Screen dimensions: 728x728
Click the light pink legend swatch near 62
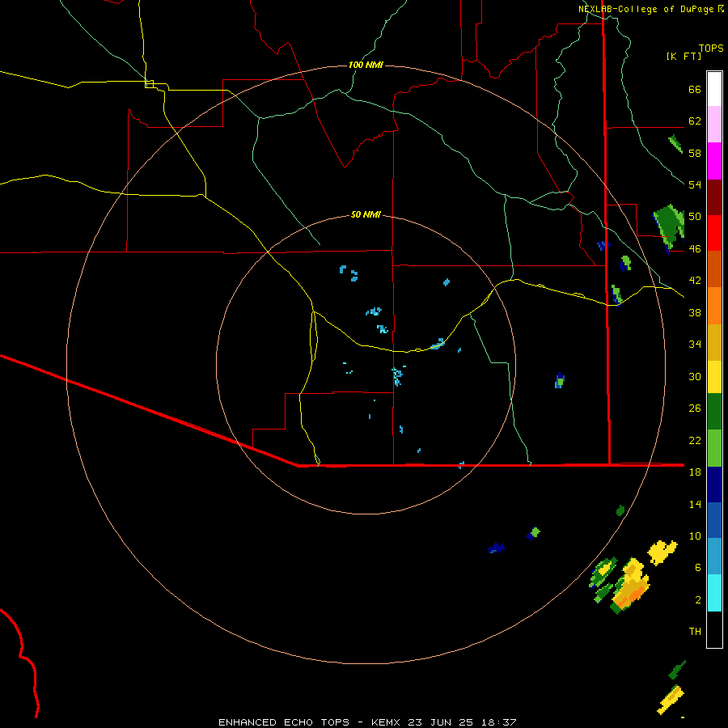(x=714, y=125)
